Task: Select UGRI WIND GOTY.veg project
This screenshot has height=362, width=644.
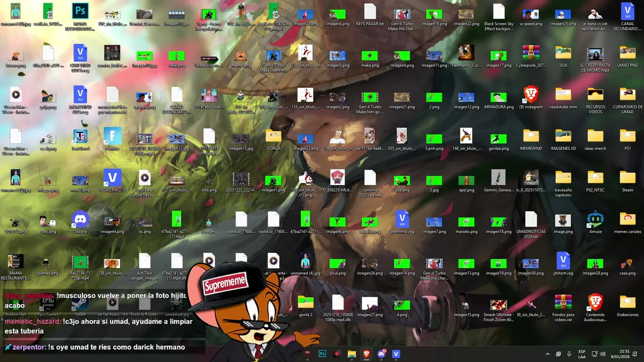Action: point(80,58)
